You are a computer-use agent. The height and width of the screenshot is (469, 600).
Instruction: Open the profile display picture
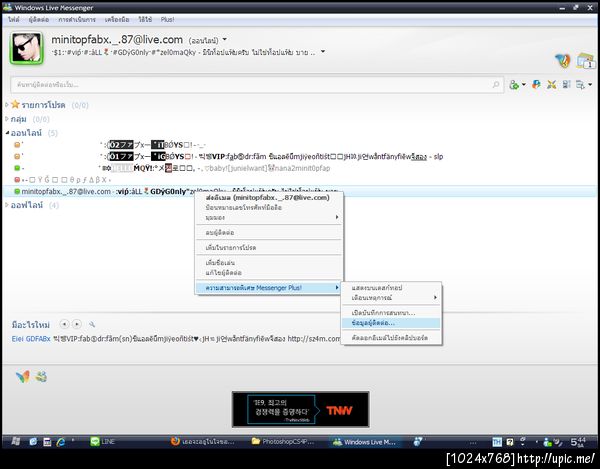pos(26,47)
